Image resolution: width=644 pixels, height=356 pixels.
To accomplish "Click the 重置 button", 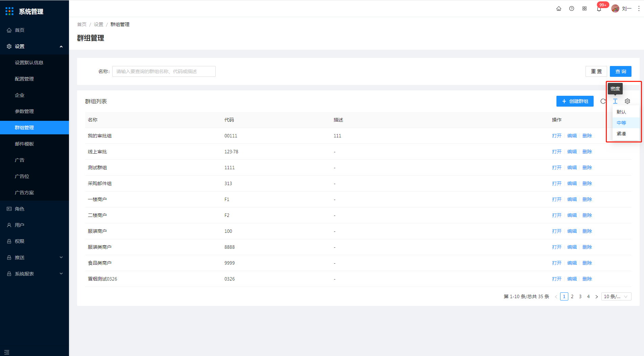I will pos(596,71).
